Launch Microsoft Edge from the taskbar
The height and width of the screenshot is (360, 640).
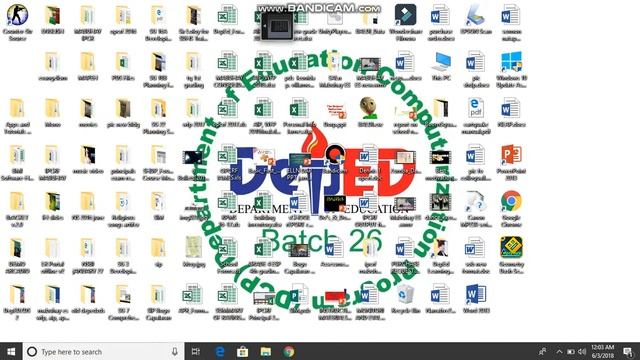pyautogui.click(x=220, y=351)
